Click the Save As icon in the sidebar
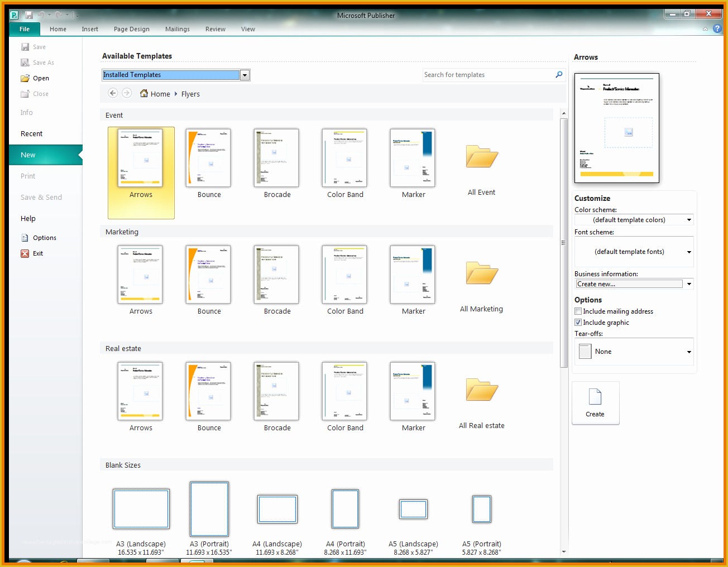The height and width of the screenshot is (567, 728). (25, 63)
